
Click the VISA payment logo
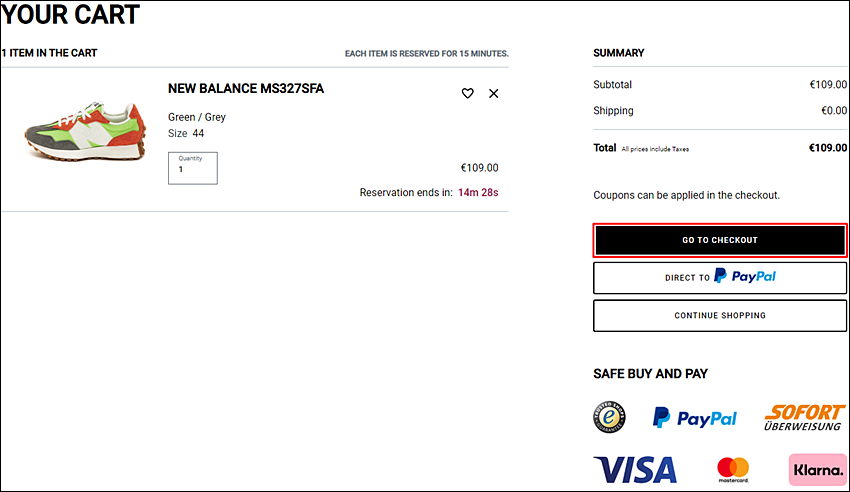635,469
